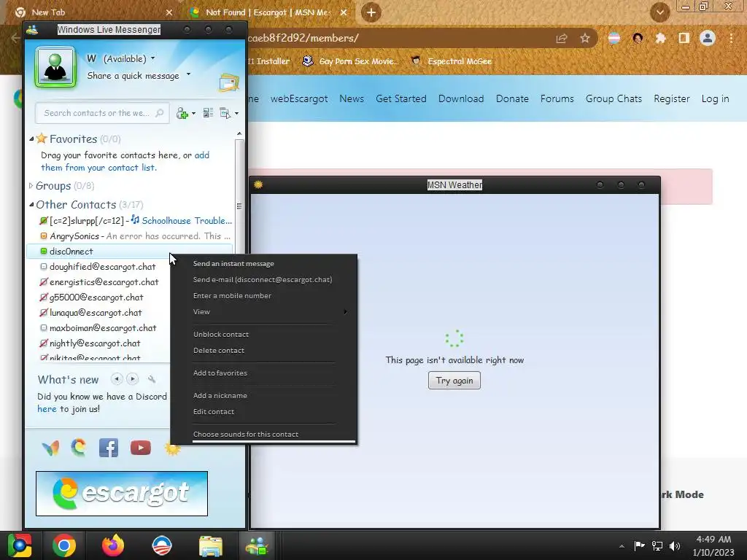This screenshot has height=560, width=747.
Task: Open the YouTube icon
Action: 141,448
